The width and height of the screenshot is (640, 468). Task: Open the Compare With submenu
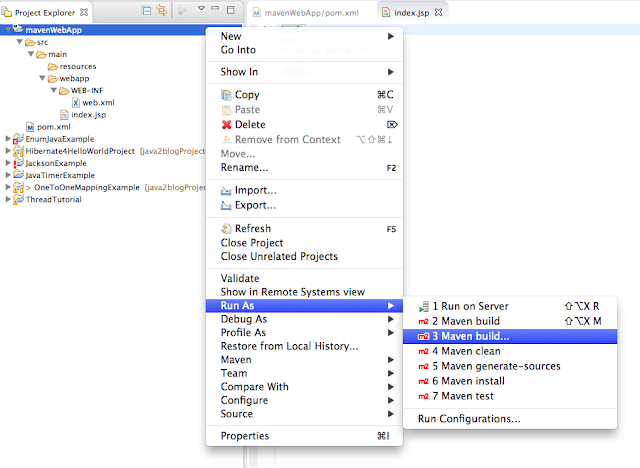click(x=304, y=386)
